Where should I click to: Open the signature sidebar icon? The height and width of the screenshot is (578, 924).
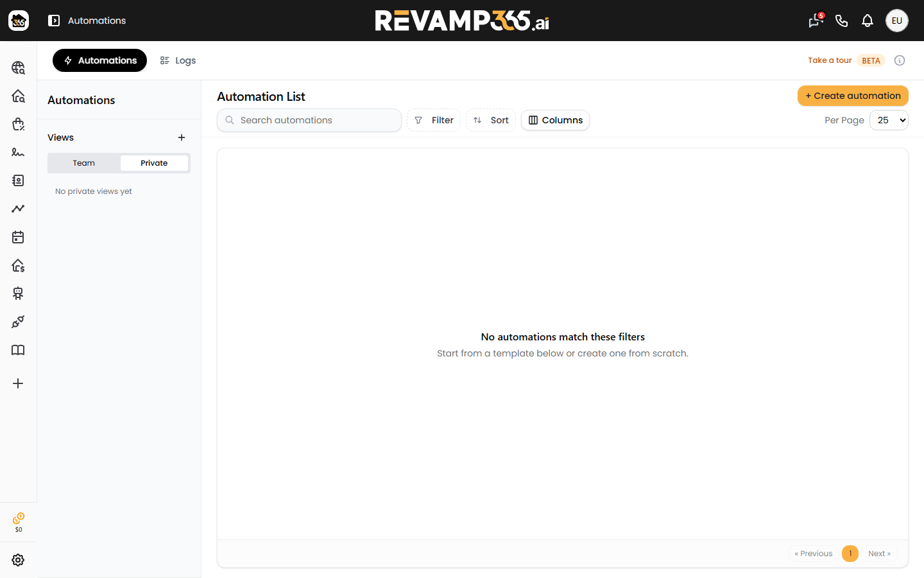pyautogui.click(x=18, y=152)
